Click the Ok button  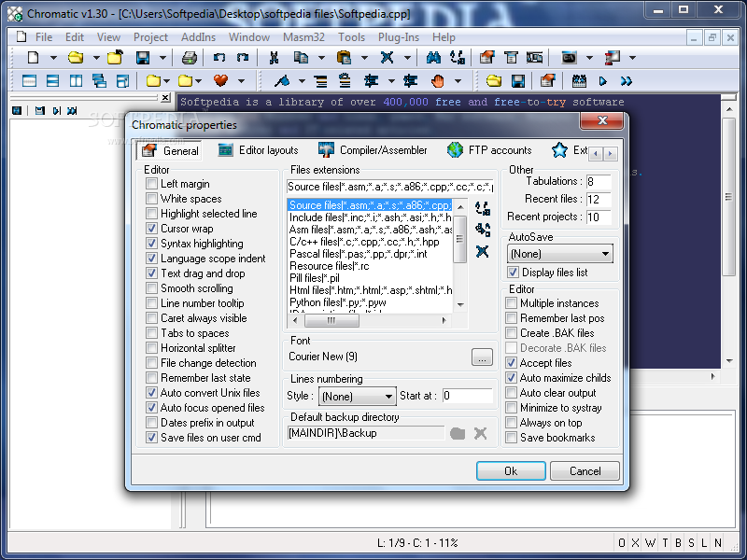pos(511,471)
